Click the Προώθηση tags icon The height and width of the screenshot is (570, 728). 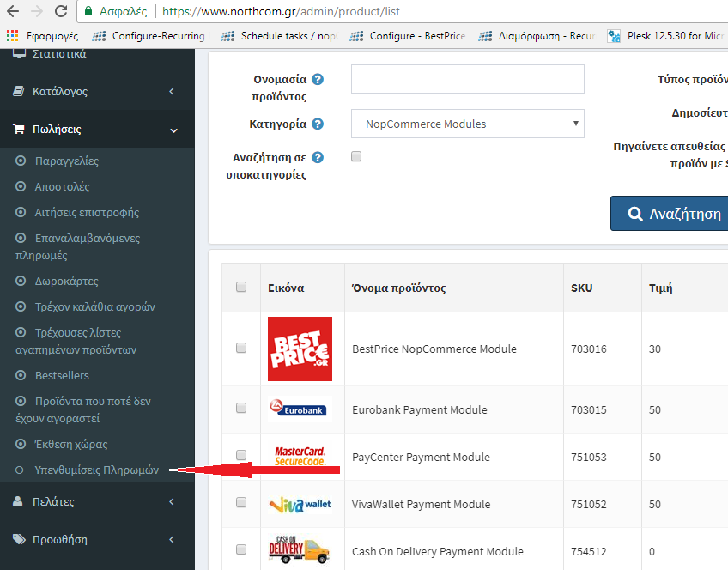(x=19, y=539)
